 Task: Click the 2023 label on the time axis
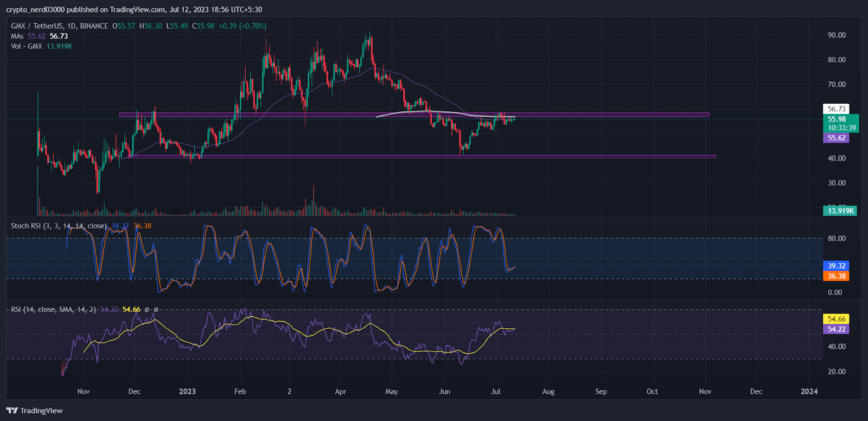point(187,392)
